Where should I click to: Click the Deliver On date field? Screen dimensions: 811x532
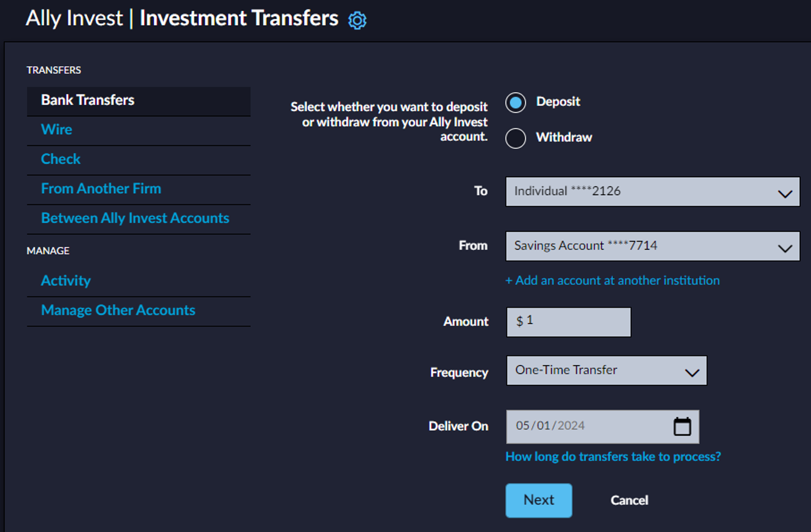[x=587, y=426]
